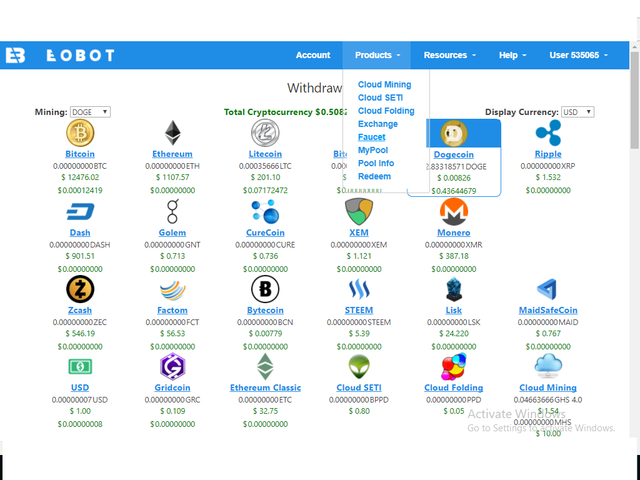Choose Faucet in the Products menu
Screen dimensions: 640x480
click(371, 137)
